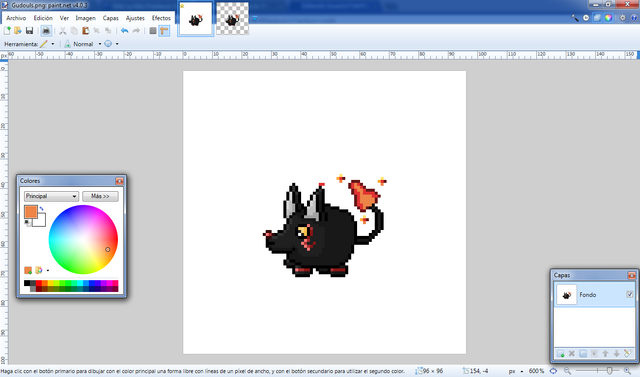Reset colors to black and white icon
Image resolution: width=640 pixels, height=377 pixels.
pos(27,223)
